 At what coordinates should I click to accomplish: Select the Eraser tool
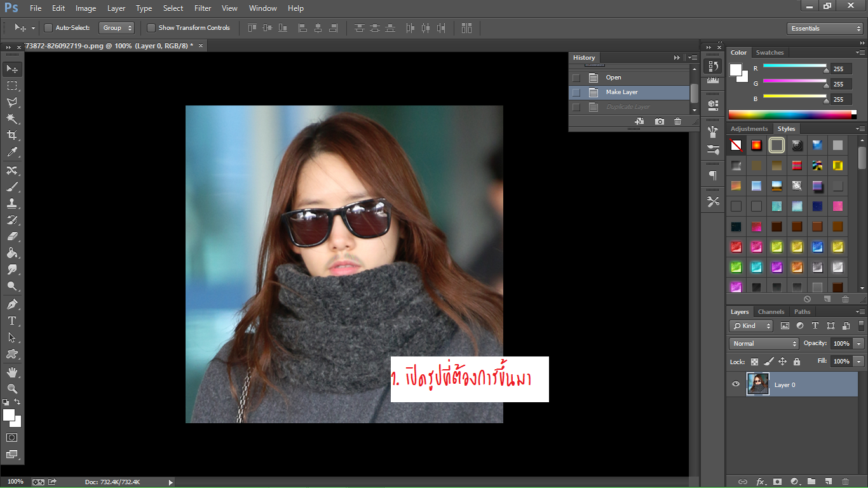click(12, 236)
